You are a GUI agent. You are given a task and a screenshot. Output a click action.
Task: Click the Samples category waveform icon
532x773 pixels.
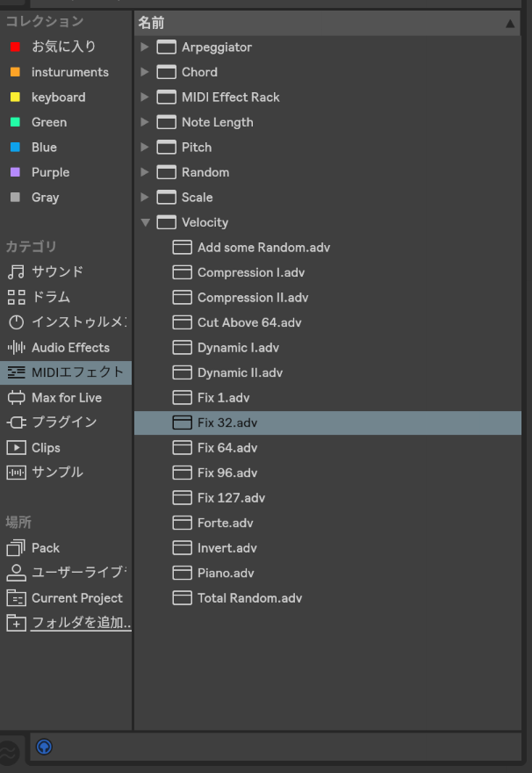tap(16, 473)
